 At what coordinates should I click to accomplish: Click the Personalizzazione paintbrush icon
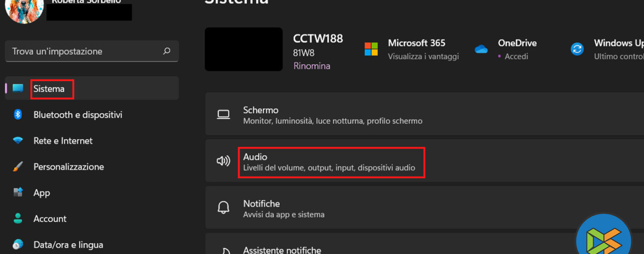[x=18, y=167]
